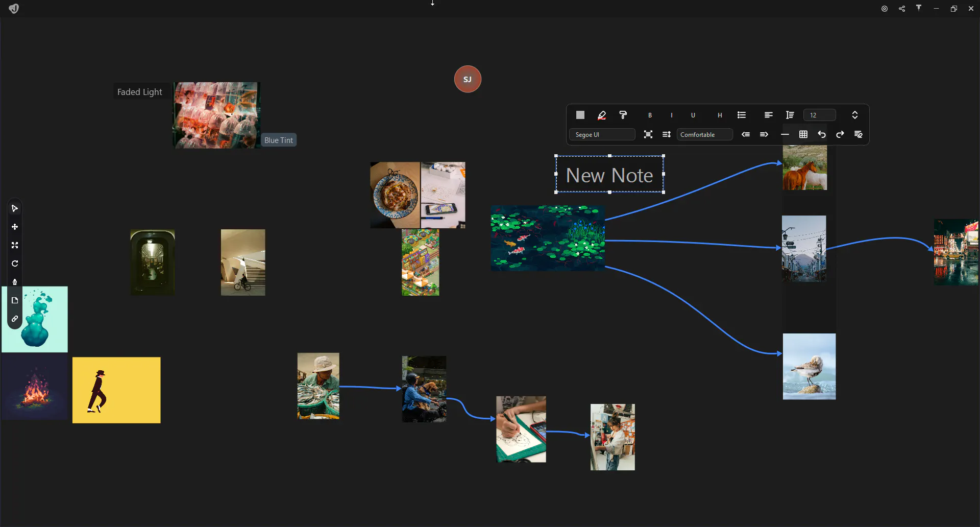This screenshot has width=980, height=527.
Task: Click the redo arrow
Action: click(840, 134)
